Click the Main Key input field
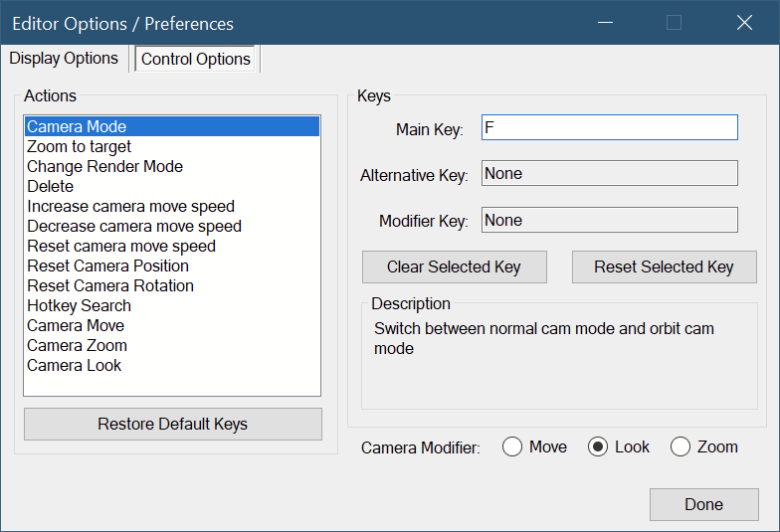This screenshot has width=780, height=532. [609, 127]
